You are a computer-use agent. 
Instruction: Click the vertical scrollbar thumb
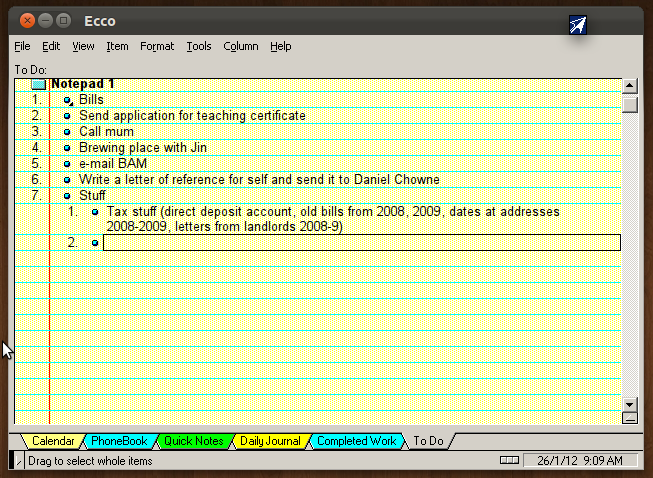630,103
